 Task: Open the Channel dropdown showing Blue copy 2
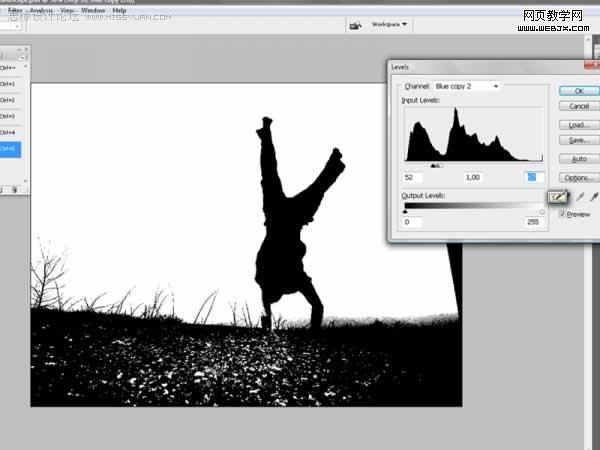click(x=467, y=86)
